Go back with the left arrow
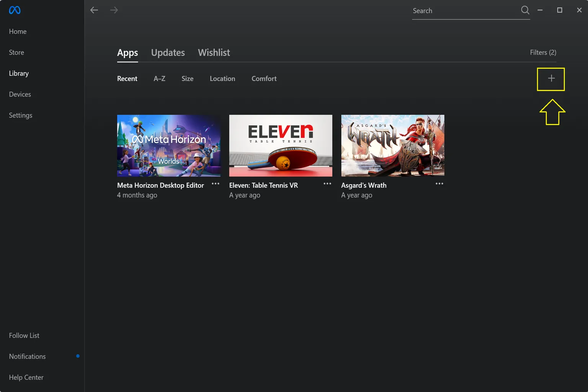The height and width of the screenshot is (392, 588). 94,10
